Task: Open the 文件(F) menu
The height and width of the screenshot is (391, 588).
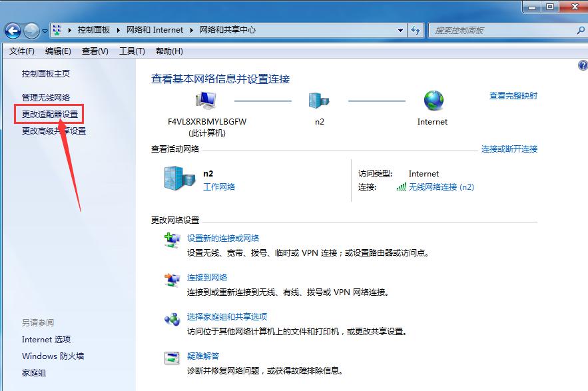Action: click(x=21, y=51)
